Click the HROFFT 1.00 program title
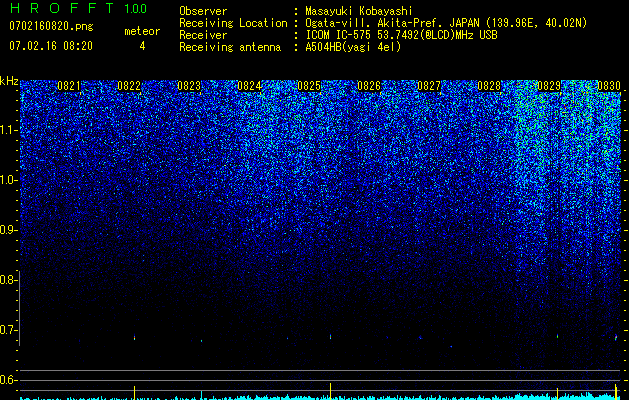Viewport: 629px width, 400px height. (x=79, y=8)
